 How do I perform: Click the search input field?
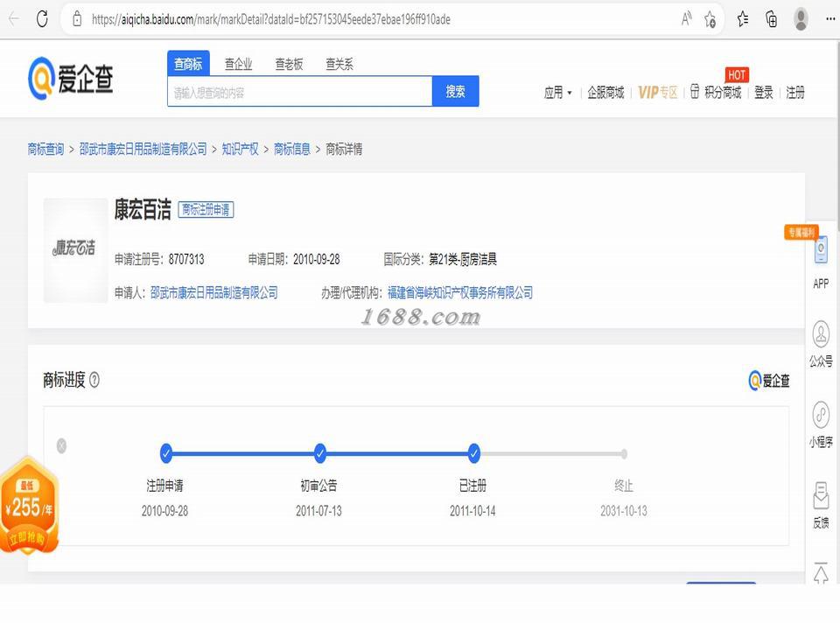pos(300,92)
